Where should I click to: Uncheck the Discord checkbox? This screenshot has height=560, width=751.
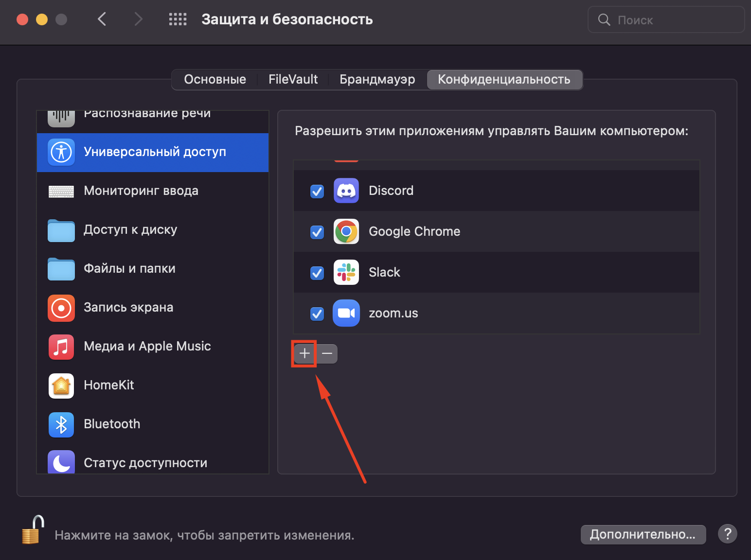coord(317,191)
